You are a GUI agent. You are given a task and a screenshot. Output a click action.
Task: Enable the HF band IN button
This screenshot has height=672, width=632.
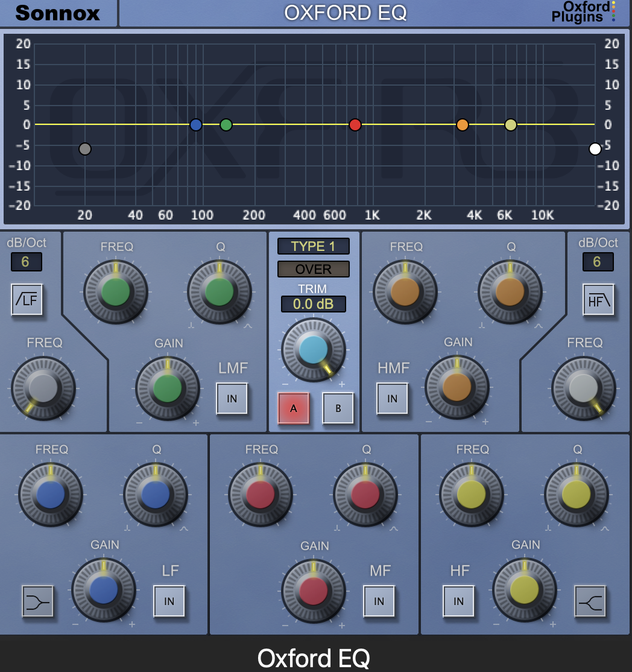pos(458,601)
